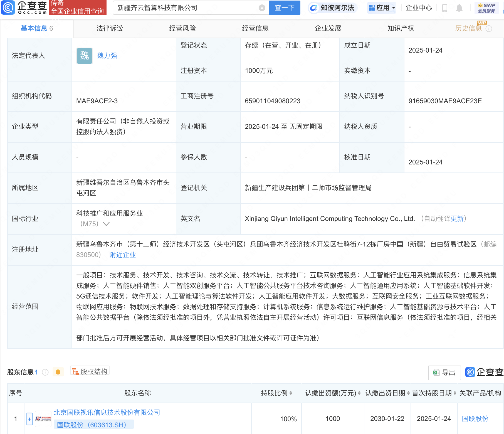Image resolution: width=504 pixels, height=434 pixels.
Task: Switch to the 基本信息 tab
Action: point(37,28)
